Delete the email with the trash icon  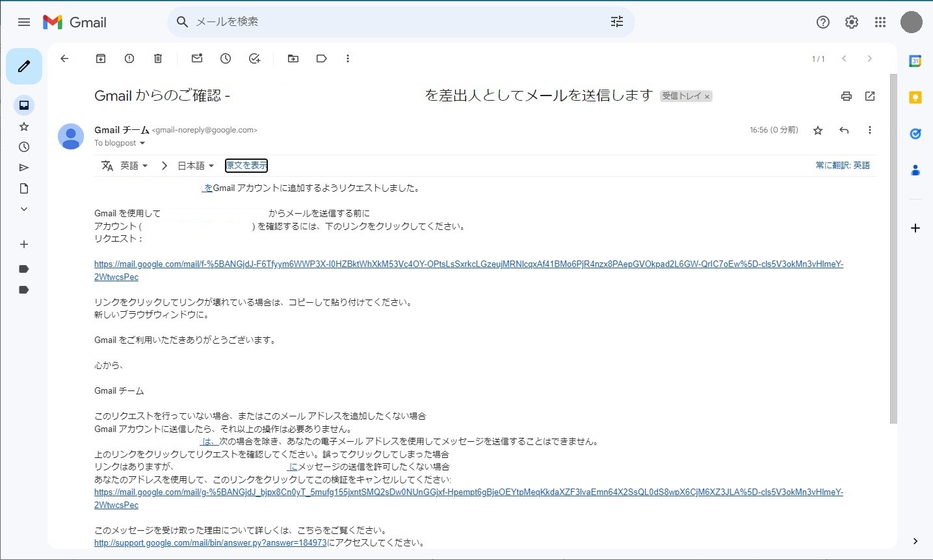pos(158,58)
